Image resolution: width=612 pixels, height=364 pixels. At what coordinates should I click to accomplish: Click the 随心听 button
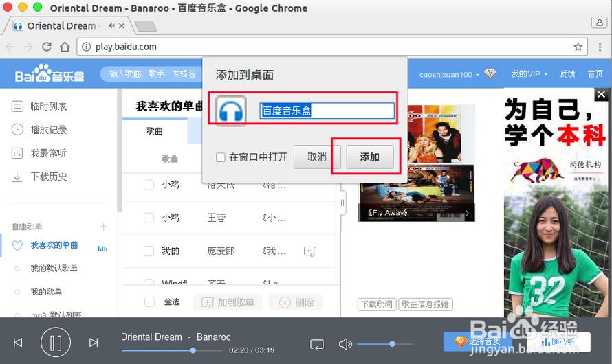click(x=558, y=342)
